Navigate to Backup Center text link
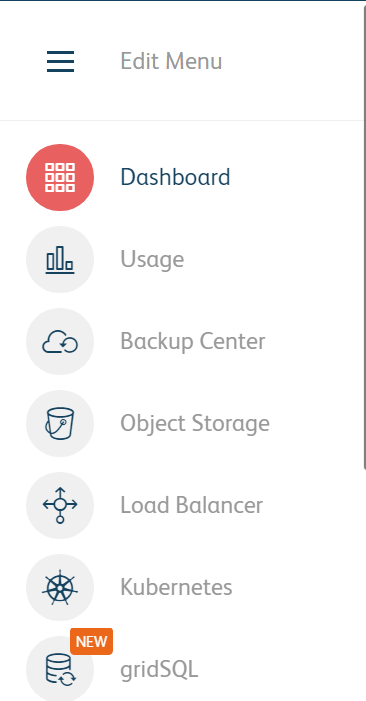The height and width of the screenshot is (701, 366). [x=193, y=342]
